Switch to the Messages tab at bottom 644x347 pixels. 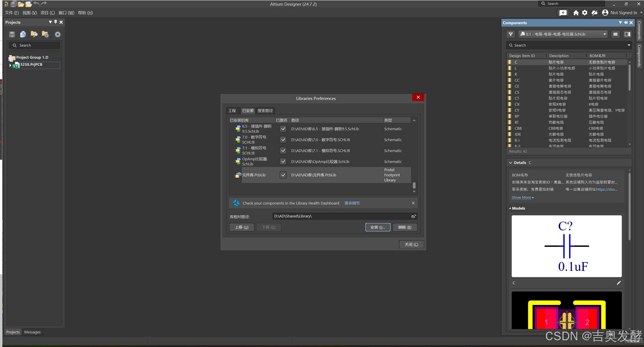[x=32, y=332]
